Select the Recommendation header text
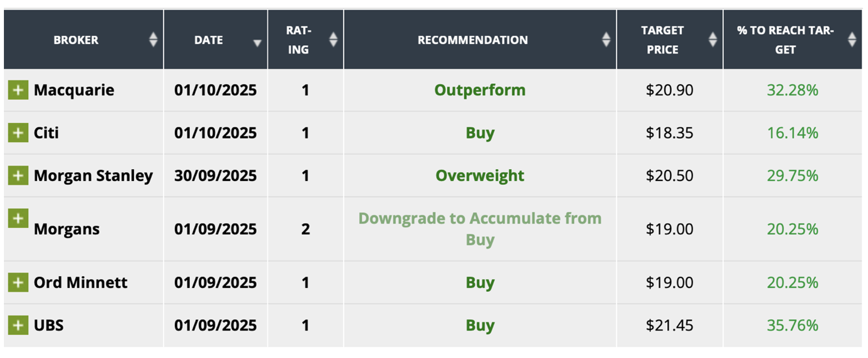The width and height of the screenshot is (868, 358). coord(473,40)
